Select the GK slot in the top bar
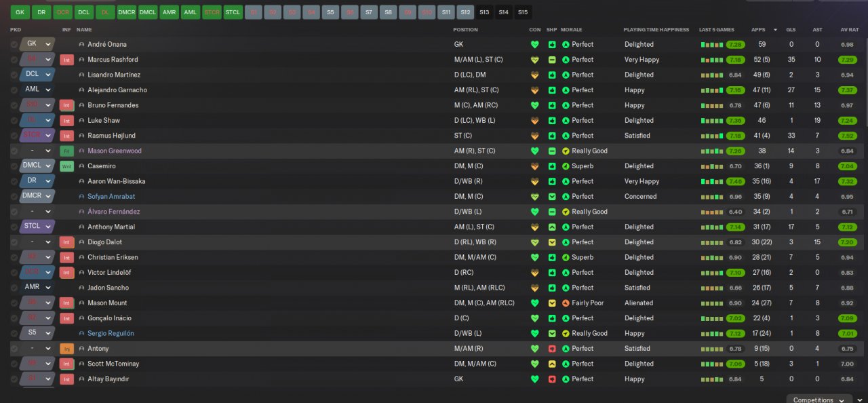The image size is (868, 403). pos(20,12)
